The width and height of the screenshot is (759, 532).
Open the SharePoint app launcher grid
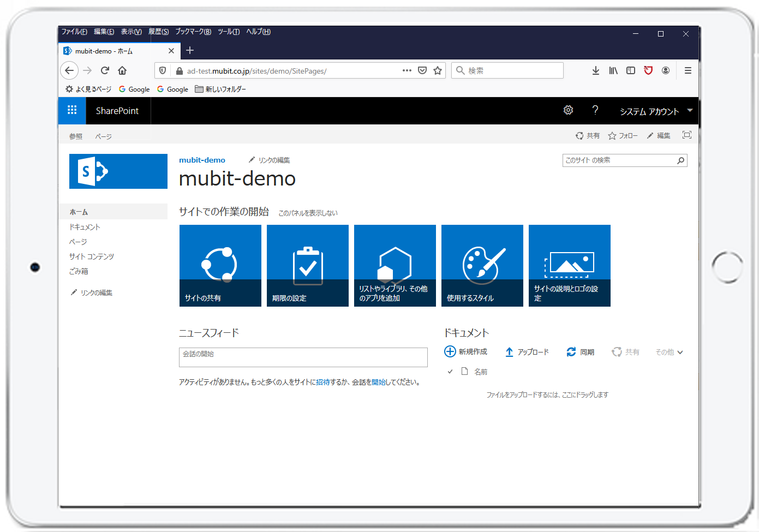pos(72,110)
